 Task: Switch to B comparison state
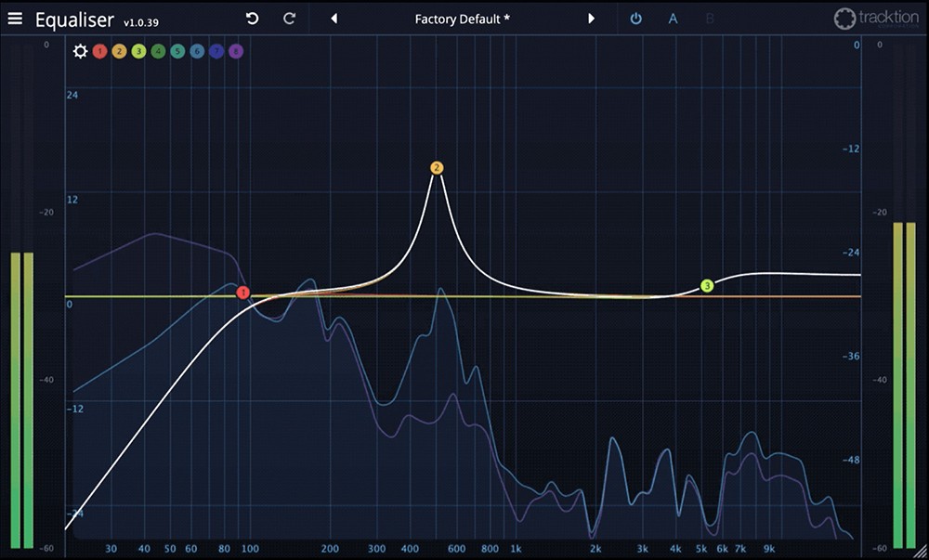(x=710, y=19)
